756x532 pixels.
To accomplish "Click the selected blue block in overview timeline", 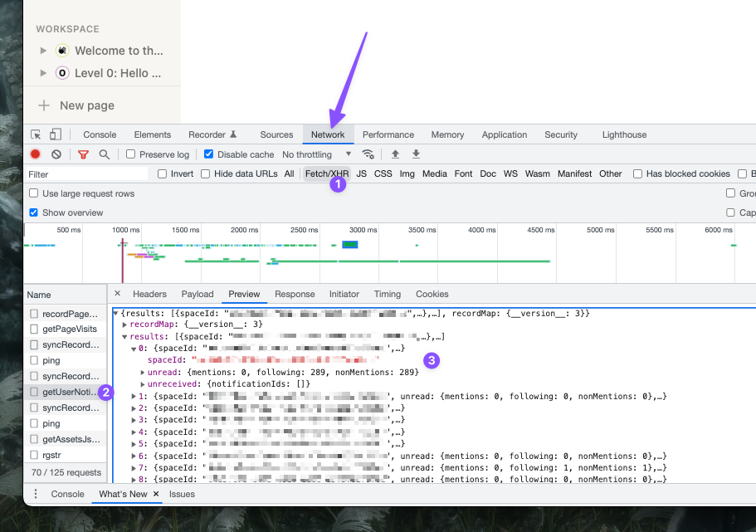I will tap(350, 245).
